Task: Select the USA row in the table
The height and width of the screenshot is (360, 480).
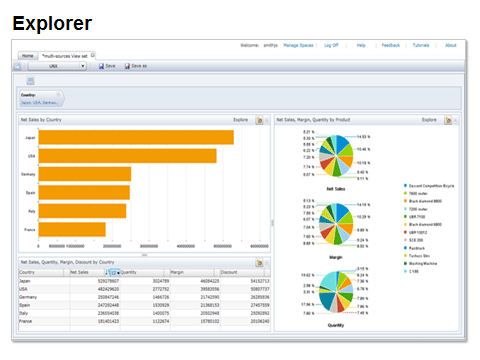Action: tap(144, 289)
